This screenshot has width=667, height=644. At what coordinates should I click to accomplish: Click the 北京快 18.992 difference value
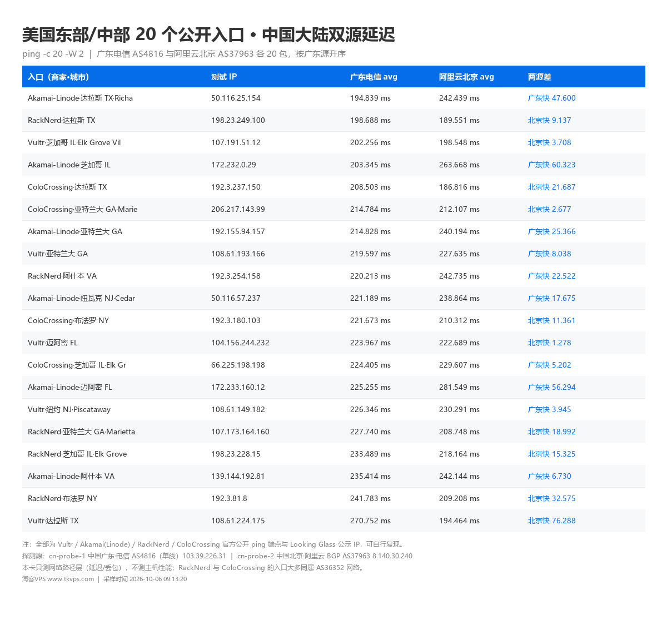(x=552, y=432)
